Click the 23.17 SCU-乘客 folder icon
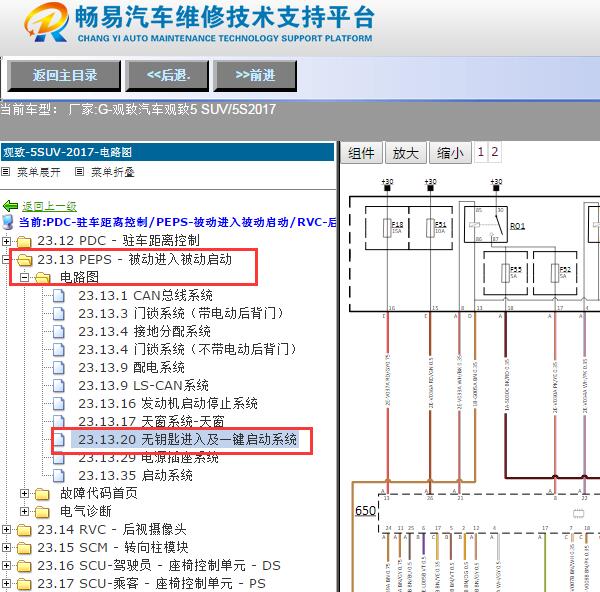The width and height of the screenshot is (600, 592). tap(24, 584)
